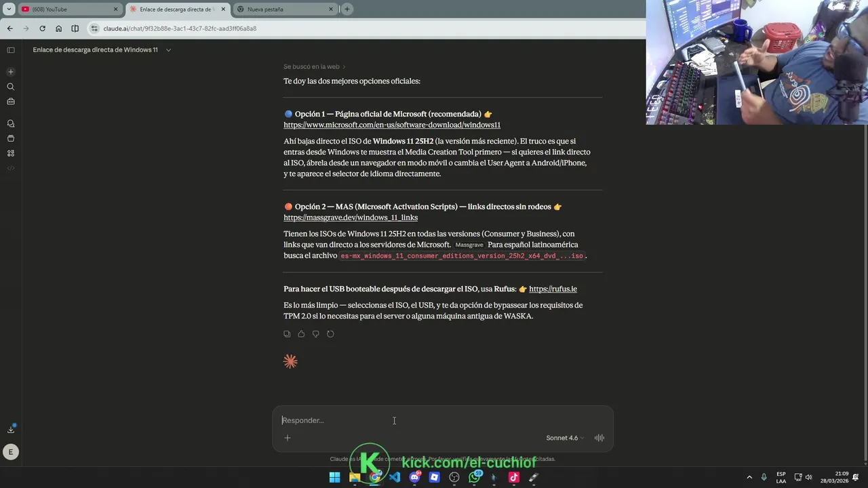Give the response a thumbs down
Viewport: 868px width, 488px height.
[316, 334]
